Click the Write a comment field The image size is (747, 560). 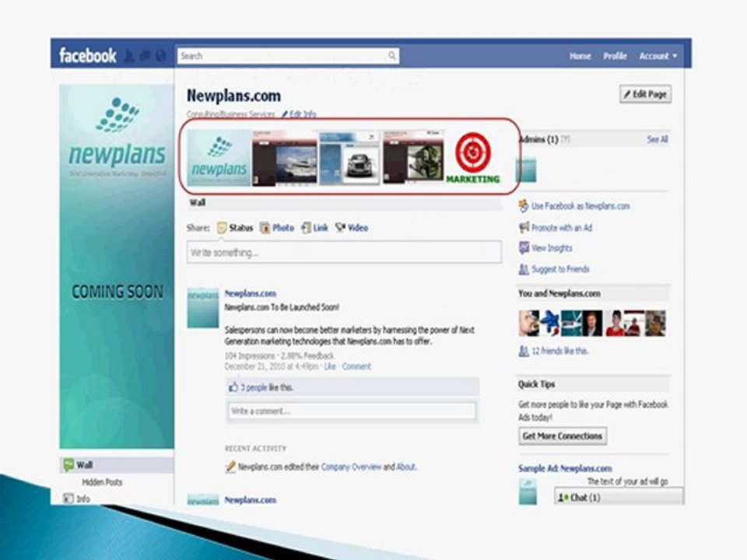[352, 411]
